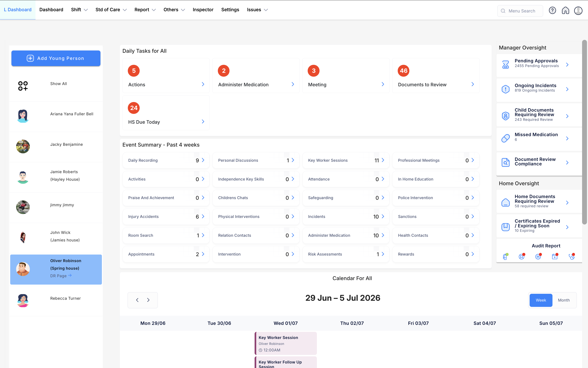Open Actions daily task arrow
Viewport: 588px width, 368px height.
point(203,84)
